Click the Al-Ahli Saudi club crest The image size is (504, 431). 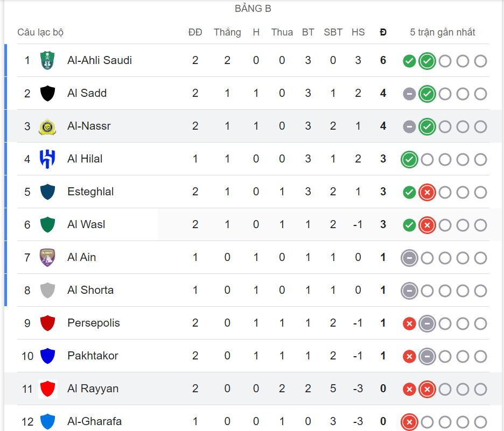(48, 60)
